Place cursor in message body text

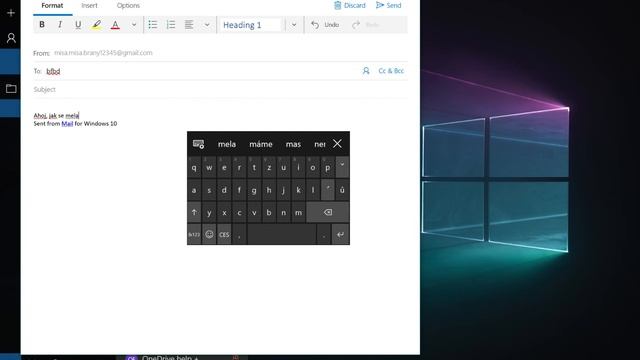coord(56,116)
